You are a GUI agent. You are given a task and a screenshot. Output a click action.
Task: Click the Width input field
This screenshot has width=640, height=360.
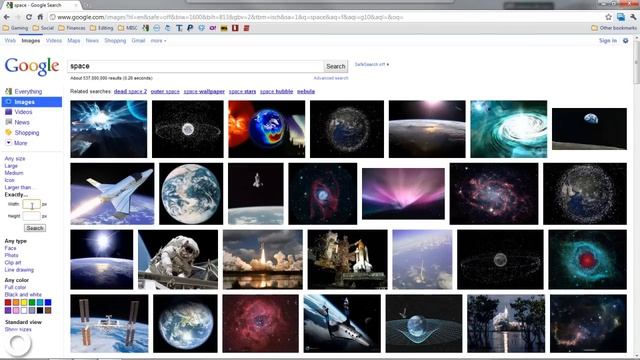point(31,204)
